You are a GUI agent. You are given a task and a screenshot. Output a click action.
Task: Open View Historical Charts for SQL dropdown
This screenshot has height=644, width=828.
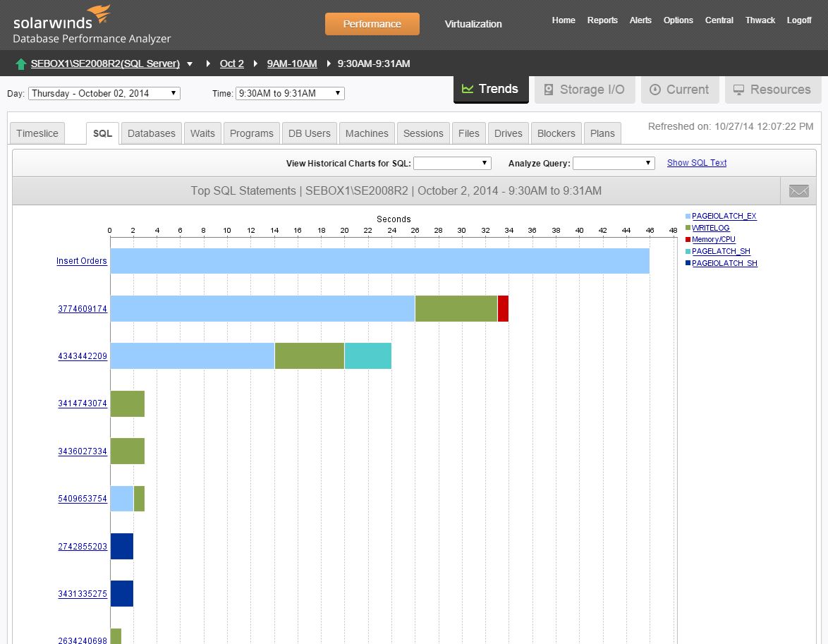coord(452,163)
